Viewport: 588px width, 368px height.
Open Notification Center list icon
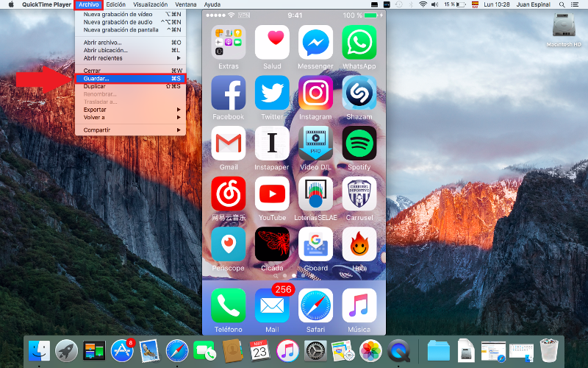[x=575, y=4]
